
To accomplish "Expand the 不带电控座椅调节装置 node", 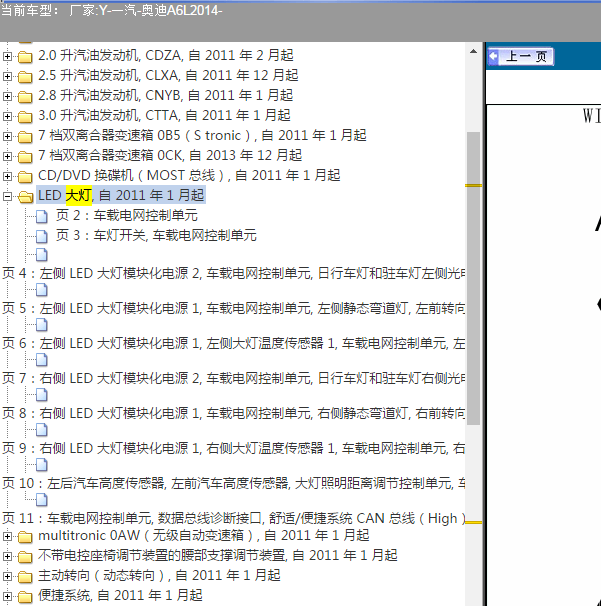I will coord(7,557).
